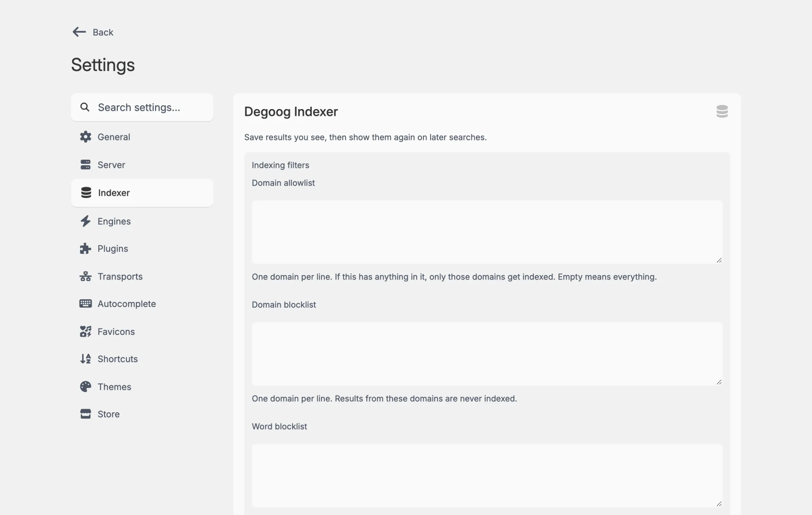Click the Indexer database icon in sidebar
Image resolution: width=812 pixels, height=515 pixels.
point(86,193)
